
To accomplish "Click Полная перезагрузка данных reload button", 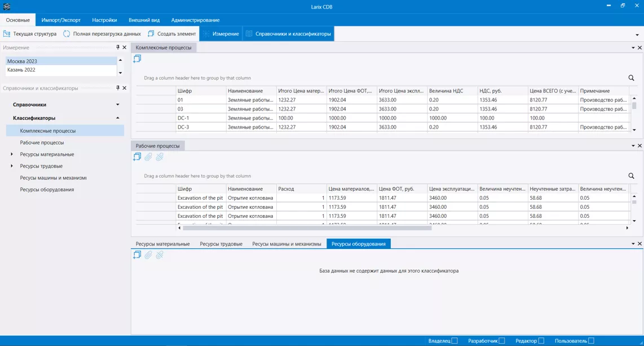I will point(102,34).
